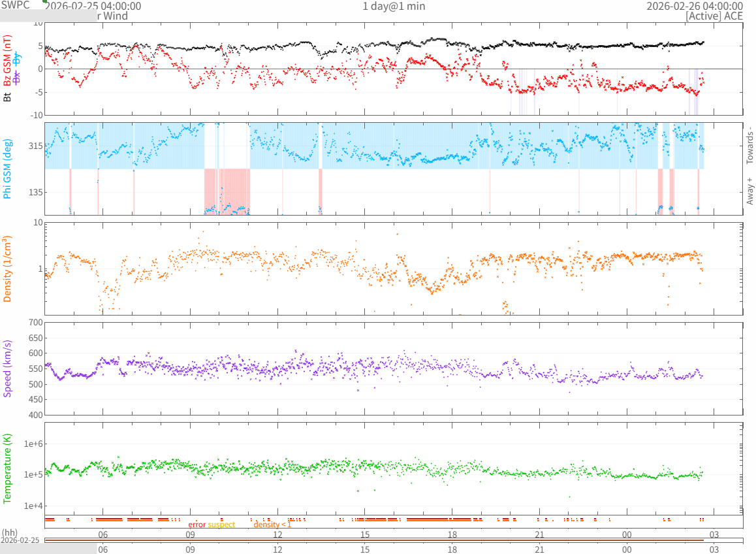The height and width of the screenshot is (554, 756).
Task: Enable the struck-through By series
Action: coord(18,59)
